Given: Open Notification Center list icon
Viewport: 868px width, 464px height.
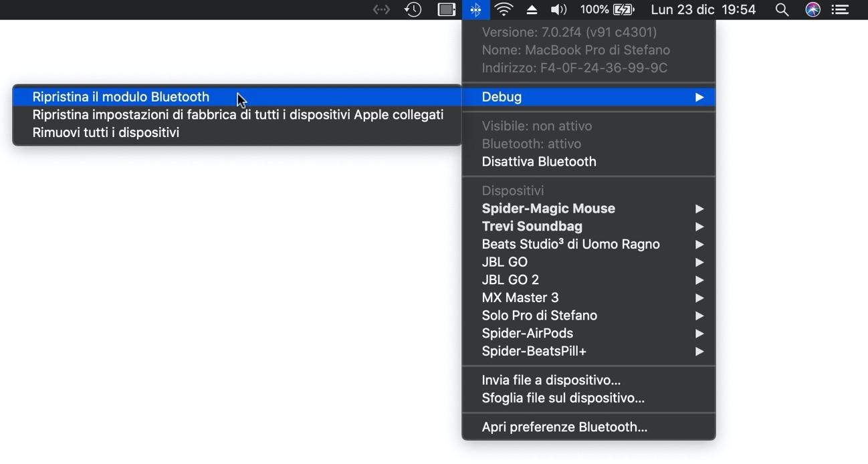Looking at the screenshot, I should (x=841, y=9).
